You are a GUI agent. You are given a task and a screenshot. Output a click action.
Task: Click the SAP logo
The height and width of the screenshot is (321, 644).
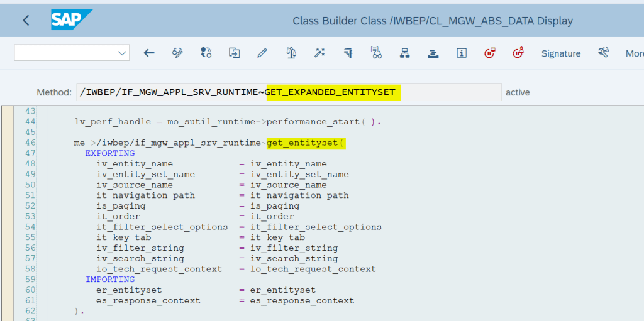click(72, 19)
